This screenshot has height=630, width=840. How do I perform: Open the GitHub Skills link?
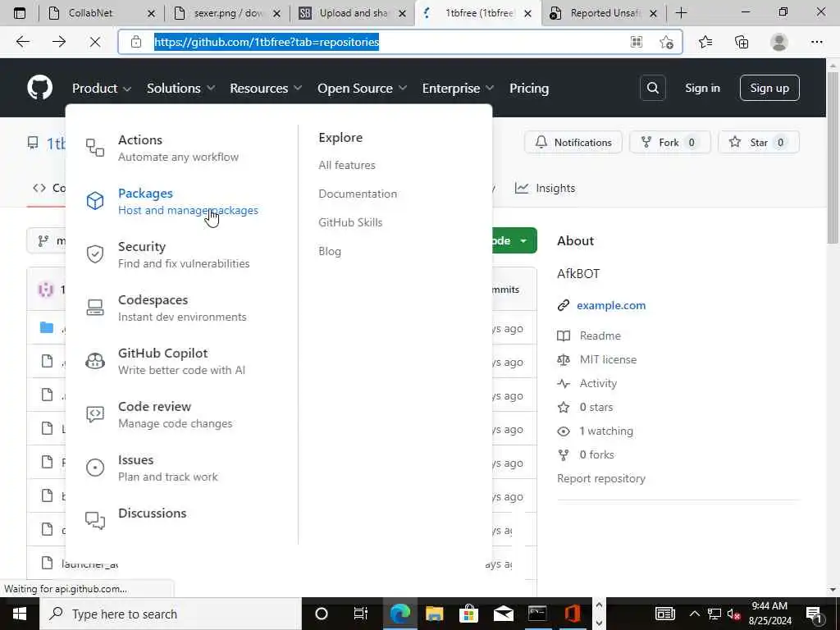(x=350, y=222)
